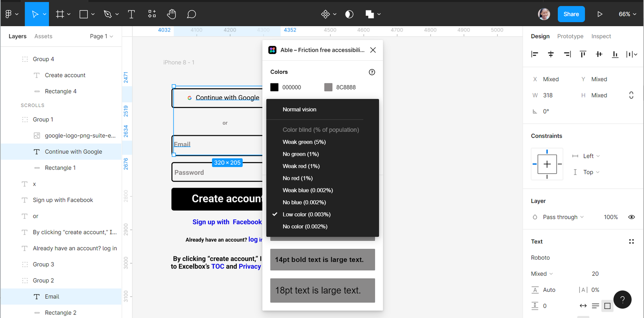Open the Able plugin help icon

[372, 72]
